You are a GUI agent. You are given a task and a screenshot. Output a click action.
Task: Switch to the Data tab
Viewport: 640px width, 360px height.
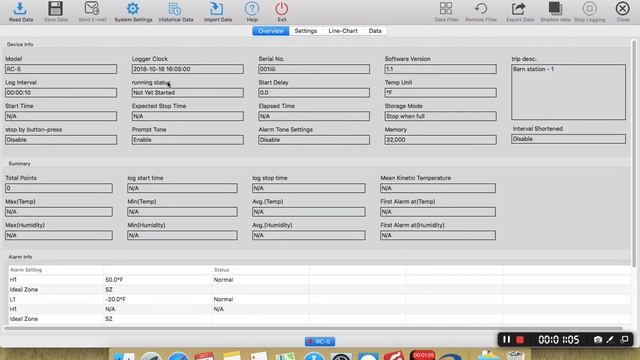375,31
